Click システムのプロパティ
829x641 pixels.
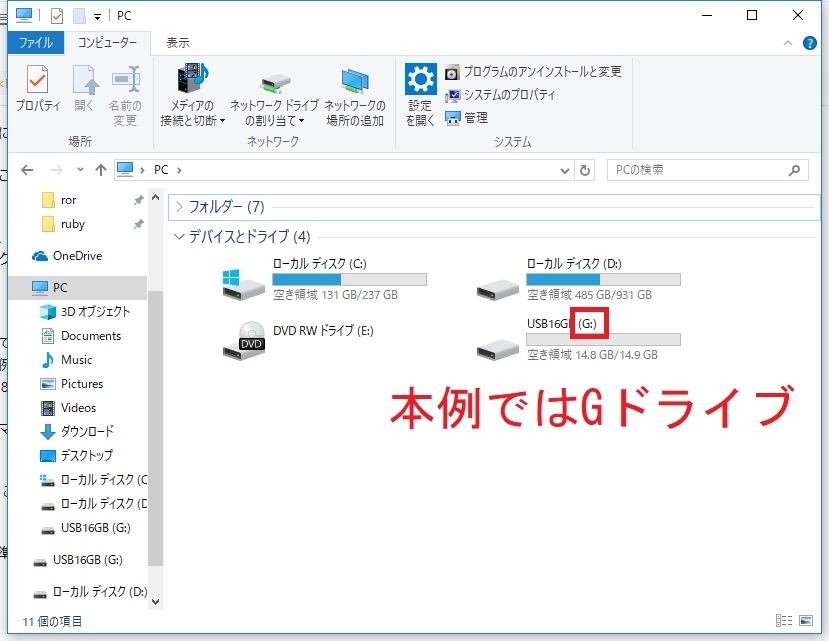point(500,95)
